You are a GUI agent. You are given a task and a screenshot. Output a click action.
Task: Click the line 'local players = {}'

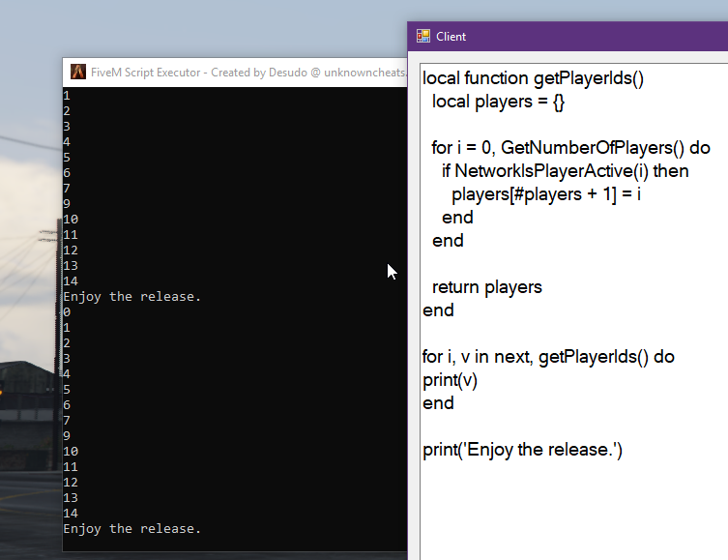498,102
